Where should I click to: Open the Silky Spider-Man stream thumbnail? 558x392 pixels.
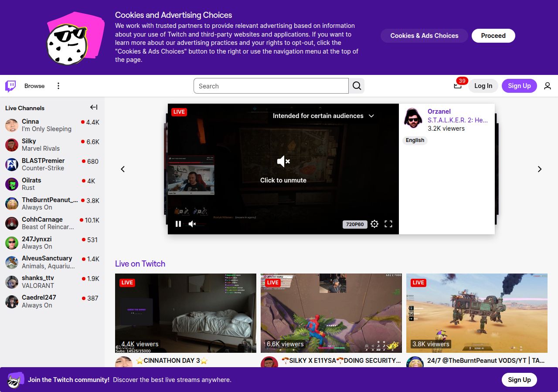coord(331,313)
